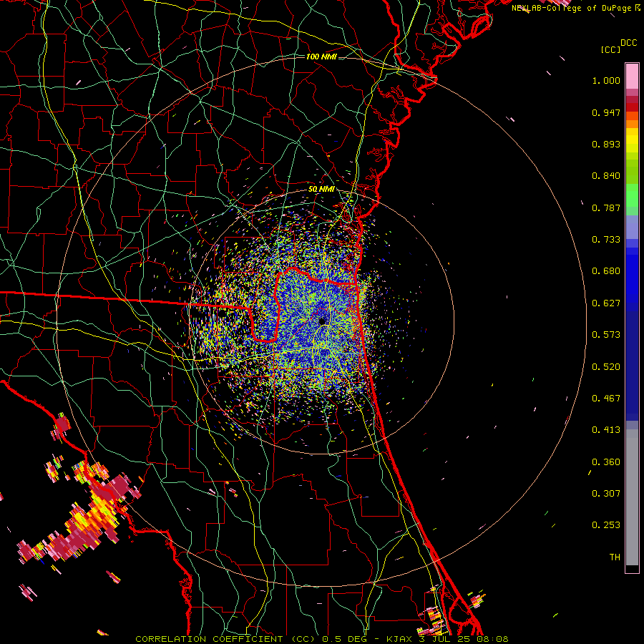
Task: Click the 100 NMI range ring label
Action: click(321, 57)
